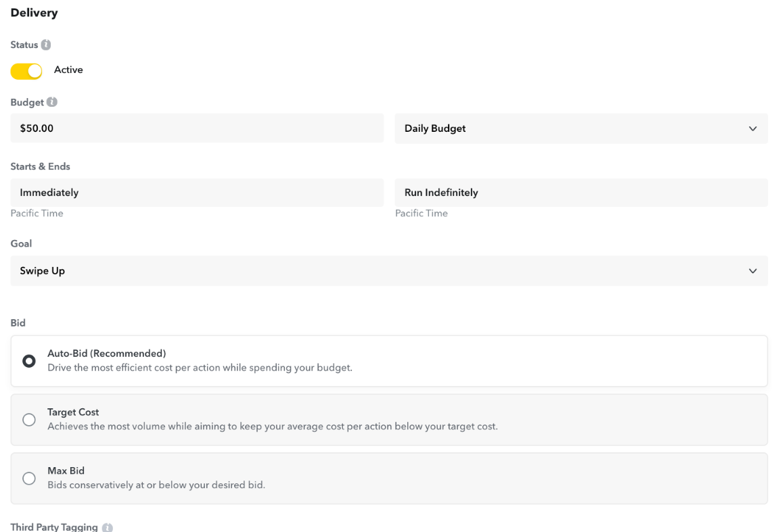The image size is (772, 532).
Task: Click the Immediately start time field
Action: pos(196,193)
